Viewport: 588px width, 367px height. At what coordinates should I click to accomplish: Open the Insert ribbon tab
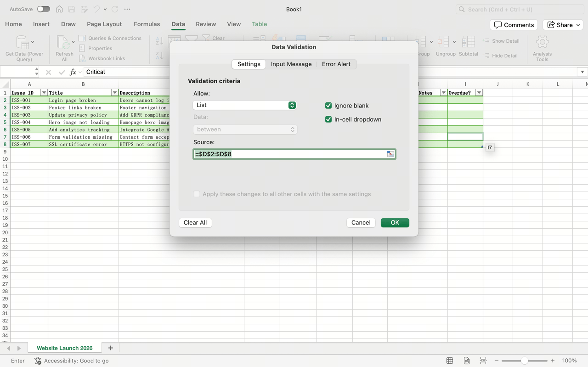(x=41, y=24)
